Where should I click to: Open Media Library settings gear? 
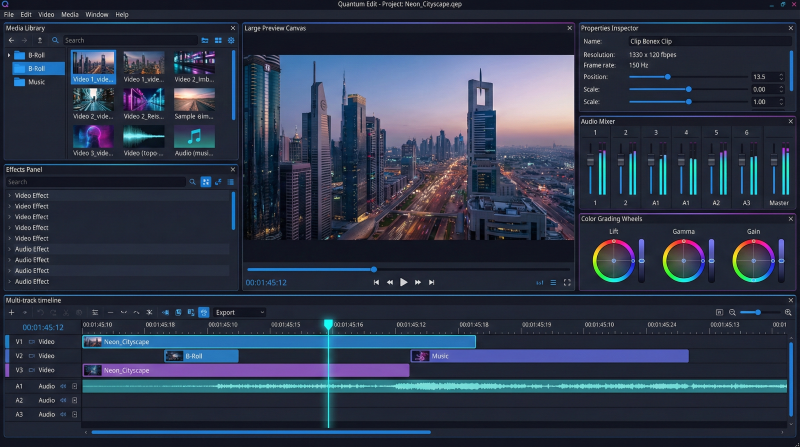231,40
